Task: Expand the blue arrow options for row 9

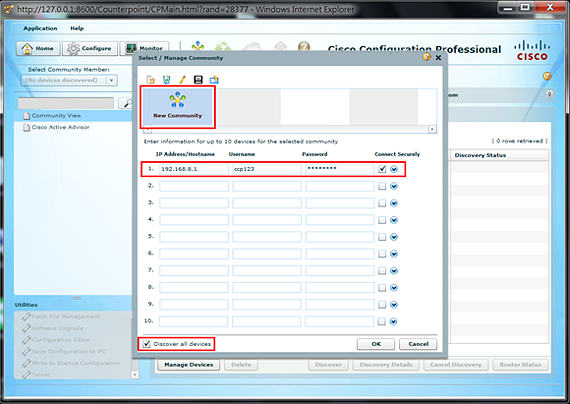Action: point(394,304)
